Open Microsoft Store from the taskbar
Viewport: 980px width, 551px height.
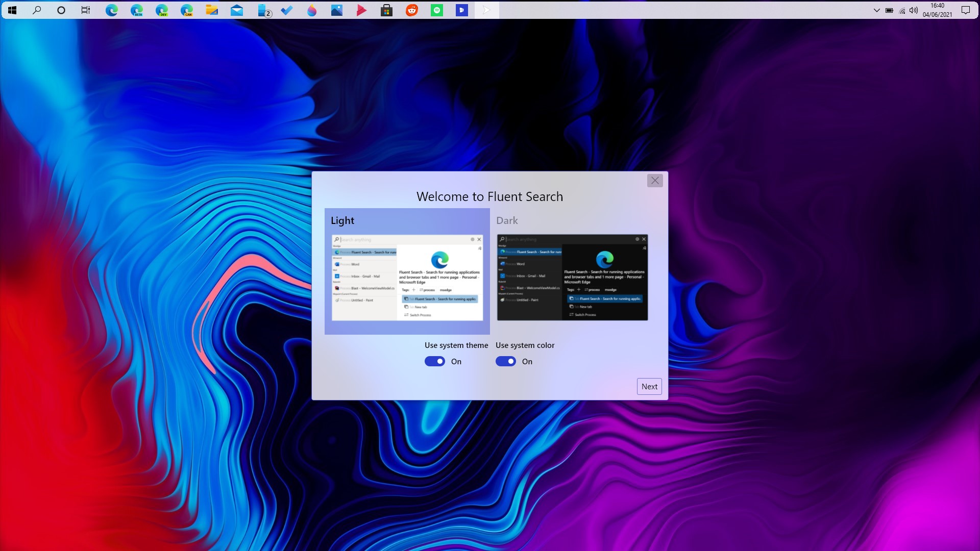[386, 10]
